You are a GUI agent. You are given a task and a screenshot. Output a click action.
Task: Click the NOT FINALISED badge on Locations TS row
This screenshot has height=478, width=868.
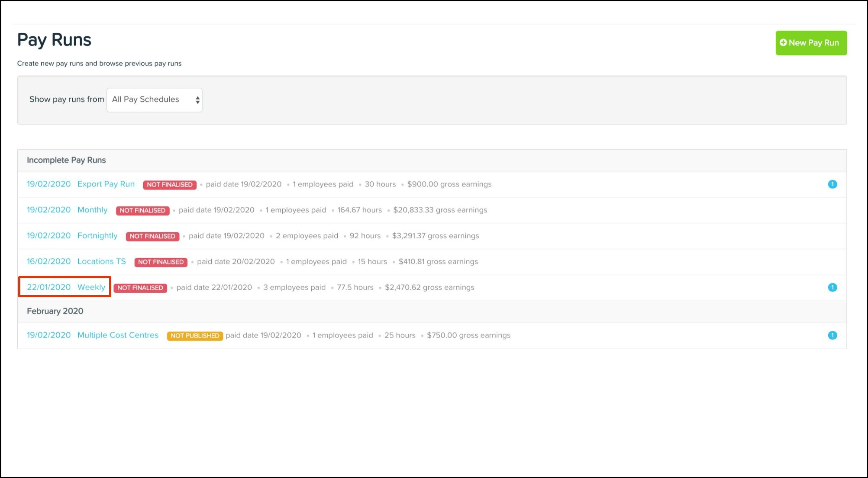click(161, 262)
